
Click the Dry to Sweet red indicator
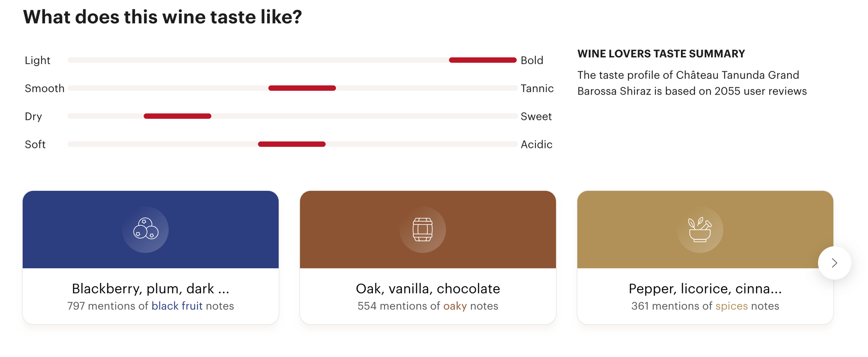(x=177, y=116)
